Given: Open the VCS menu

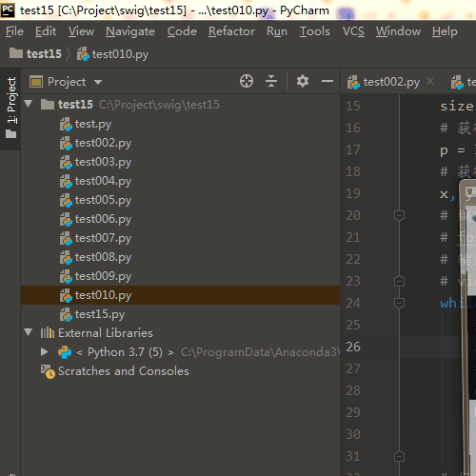Looking at the screenshot, I should coord(353,31).
